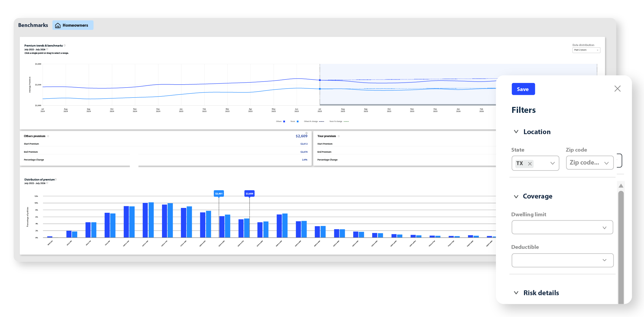Click Others premium End Premium value $2,674
The image size is (644, 317).
(x=304, y=152)
